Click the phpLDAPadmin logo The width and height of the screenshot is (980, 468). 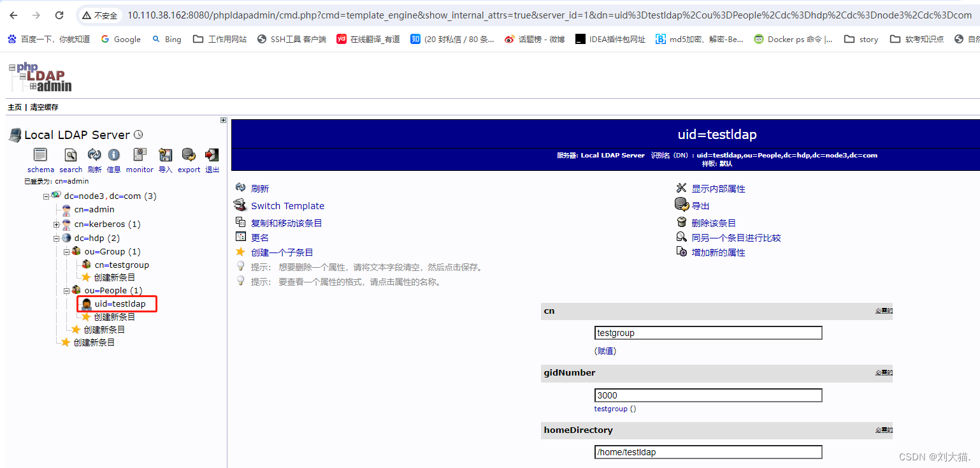[40, 77]
